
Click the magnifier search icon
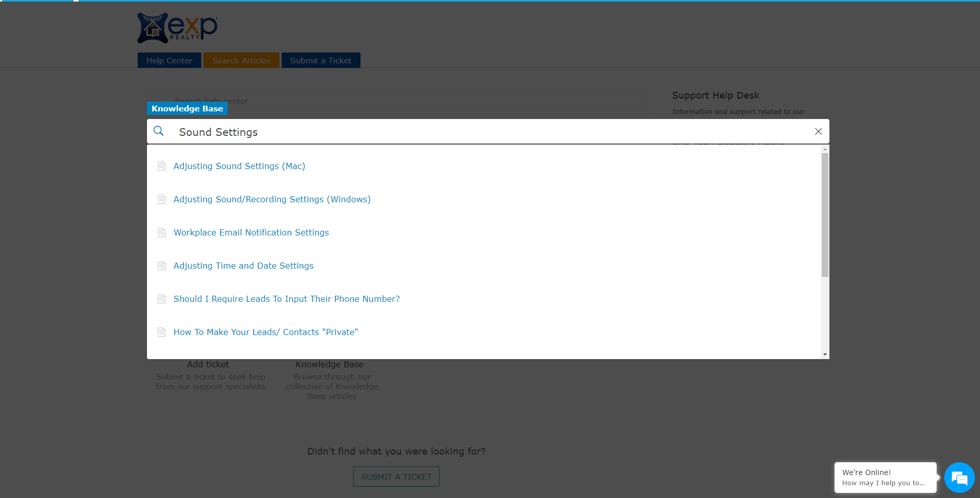click(159, 131)
